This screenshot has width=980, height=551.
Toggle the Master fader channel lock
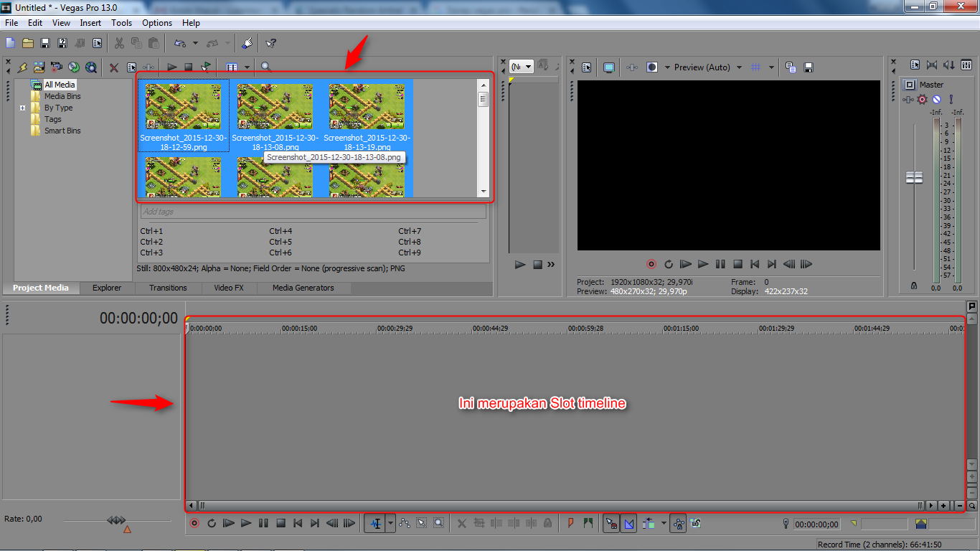tap(914, 286)
